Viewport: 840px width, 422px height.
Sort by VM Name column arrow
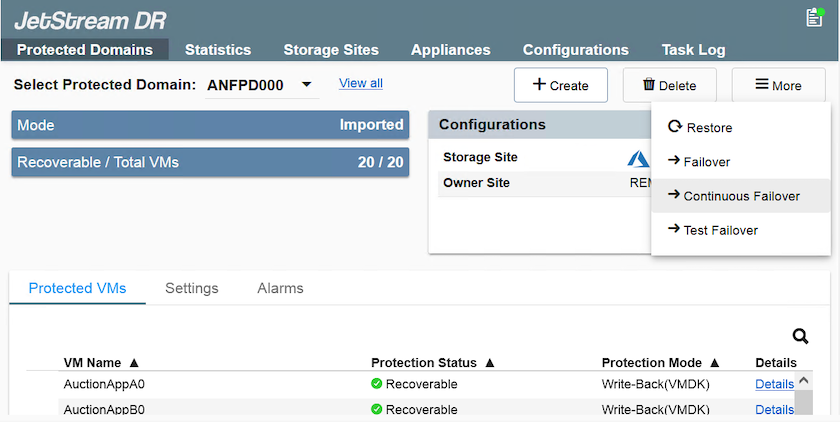coord(134,363)
